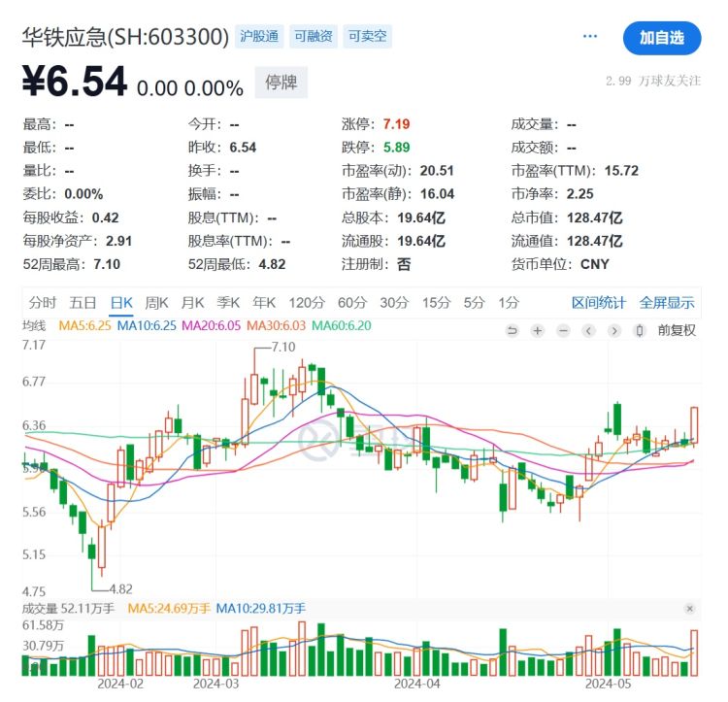Click the 4.82 low marker on chart
The width and height of the screenshot is (728, 702).
(x=120, y=589)
